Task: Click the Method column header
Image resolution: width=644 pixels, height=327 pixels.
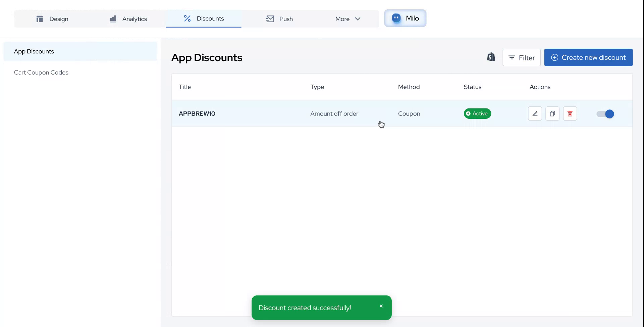Action: coord(409,87)
